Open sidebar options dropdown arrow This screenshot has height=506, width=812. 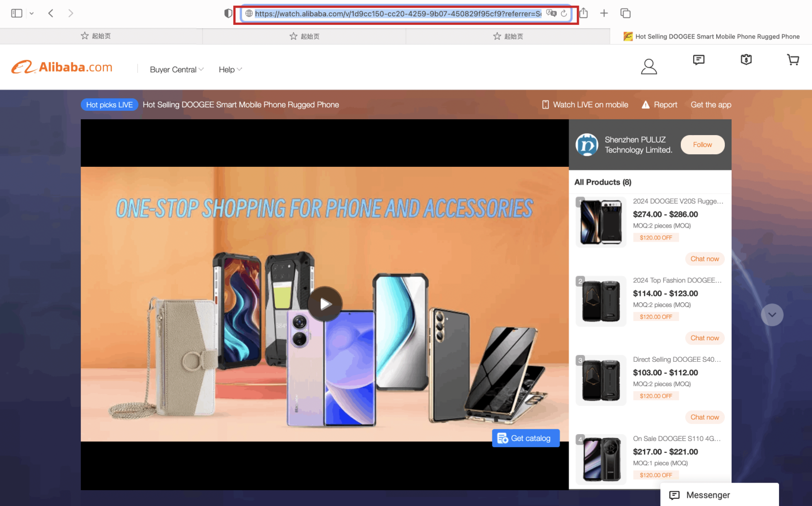point(32,13)
